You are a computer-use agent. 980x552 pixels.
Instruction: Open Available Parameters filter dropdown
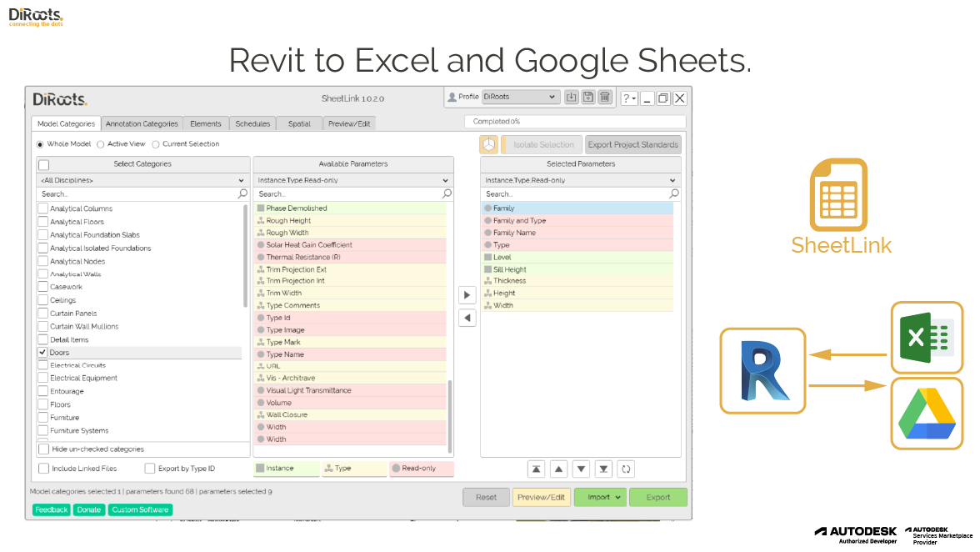click(x=353, y=180)
